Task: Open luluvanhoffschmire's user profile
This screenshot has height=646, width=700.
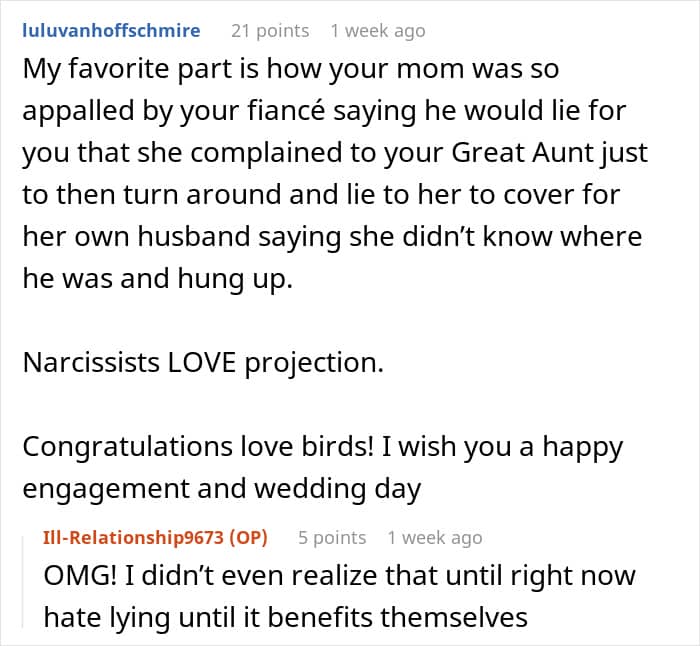Action: [x=111, y=30]
